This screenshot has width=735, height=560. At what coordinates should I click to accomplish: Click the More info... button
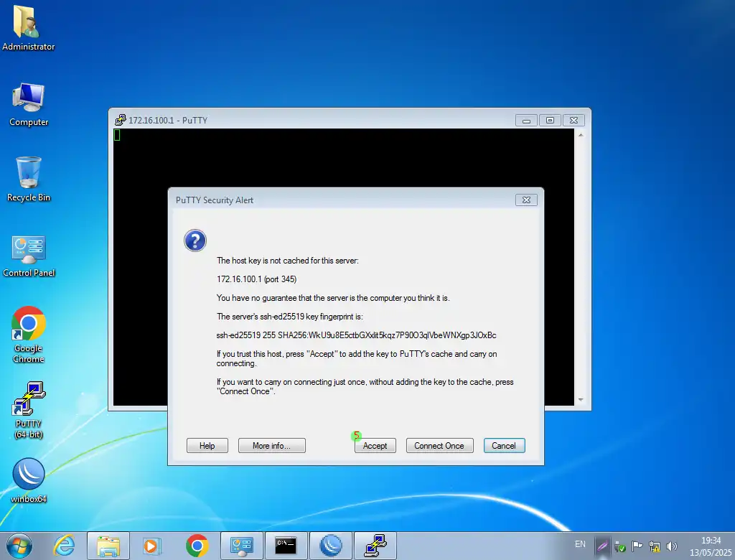271,446
